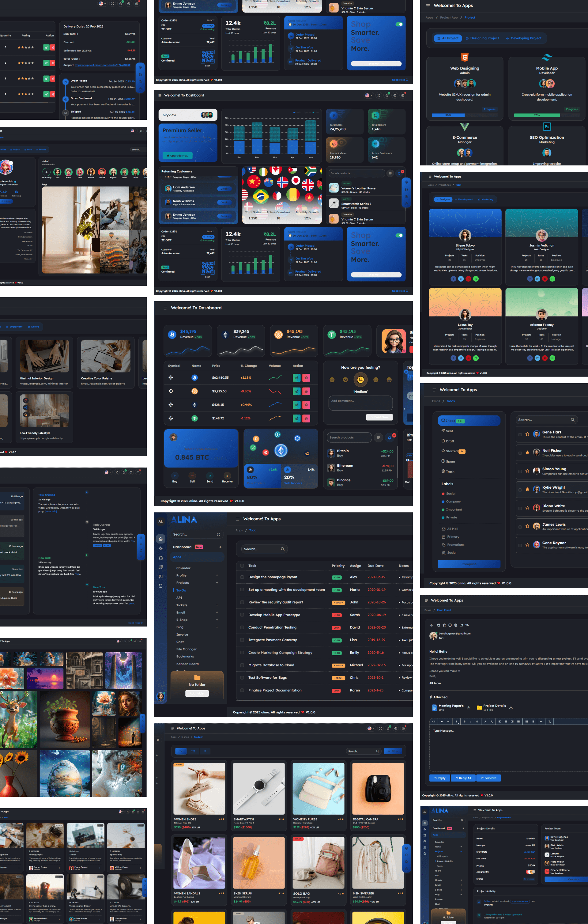
Task: Tick select-all checkbox in To-Do table header
Action: click(242, 566)
